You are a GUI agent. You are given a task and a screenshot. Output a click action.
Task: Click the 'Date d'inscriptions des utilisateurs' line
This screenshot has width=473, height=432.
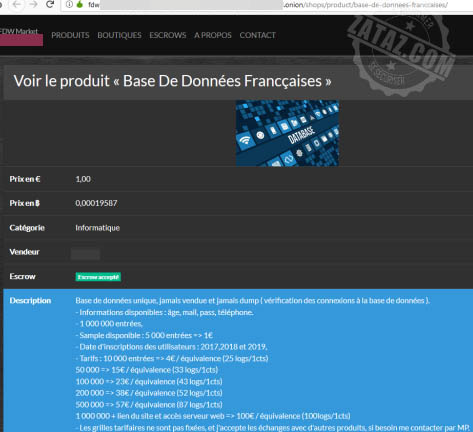point(171,347)
